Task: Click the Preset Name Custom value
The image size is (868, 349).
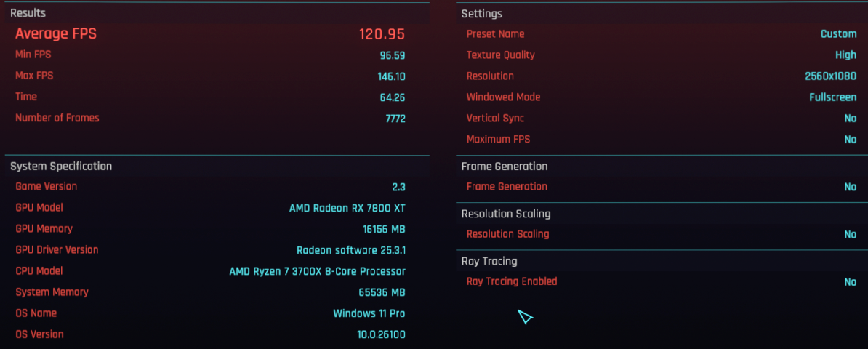Action: click(x=839, y=33)
